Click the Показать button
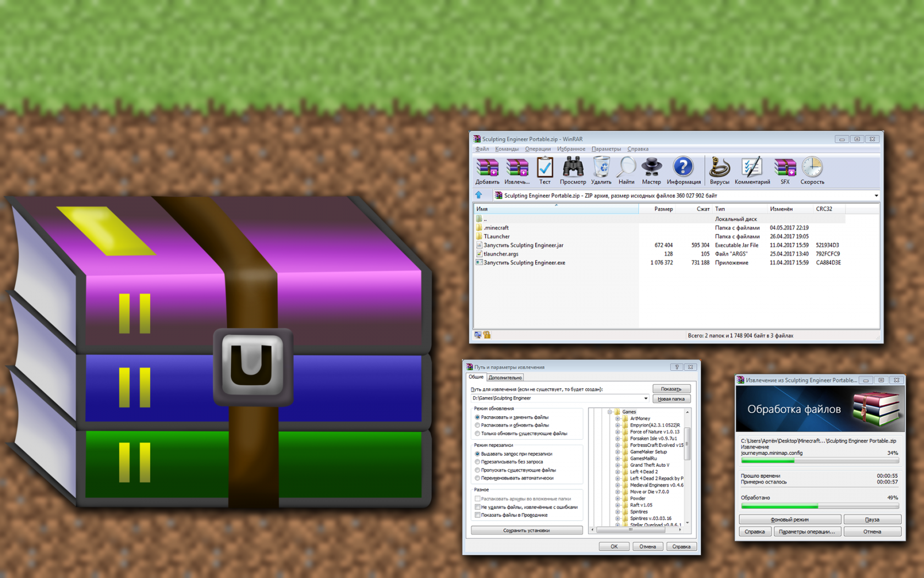 671,389
